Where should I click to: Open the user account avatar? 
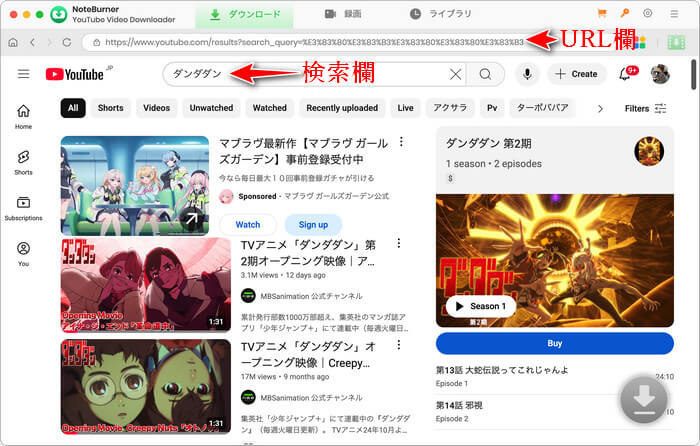[660, 74]
